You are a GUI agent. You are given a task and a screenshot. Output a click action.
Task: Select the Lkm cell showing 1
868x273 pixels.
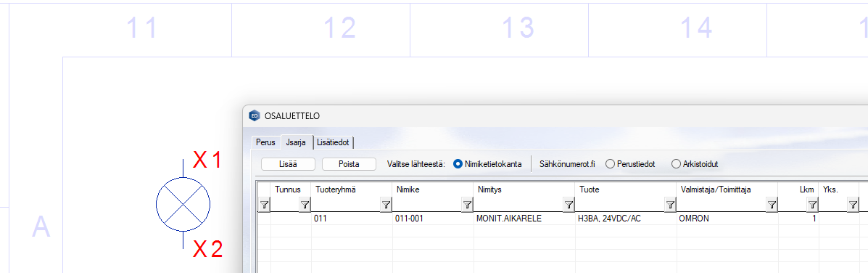[799, 219]
